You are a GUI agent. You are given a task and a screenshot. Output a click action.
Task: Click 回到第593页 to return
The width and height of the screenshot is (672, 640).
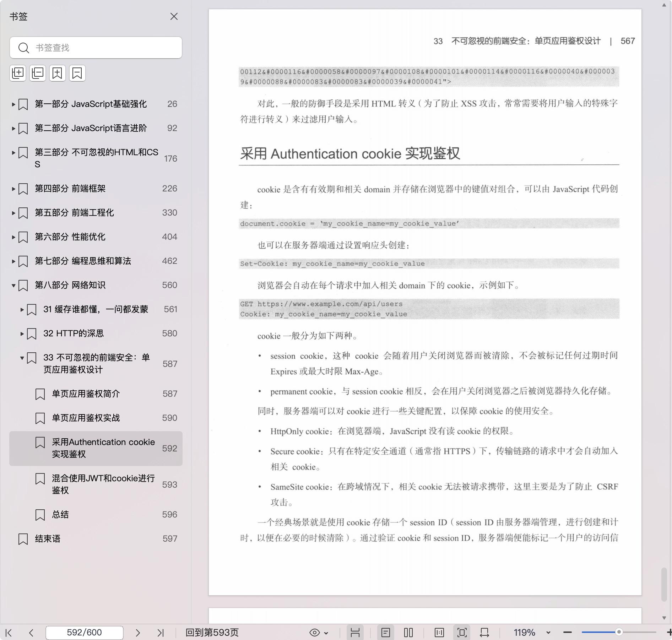coord(212,633)
